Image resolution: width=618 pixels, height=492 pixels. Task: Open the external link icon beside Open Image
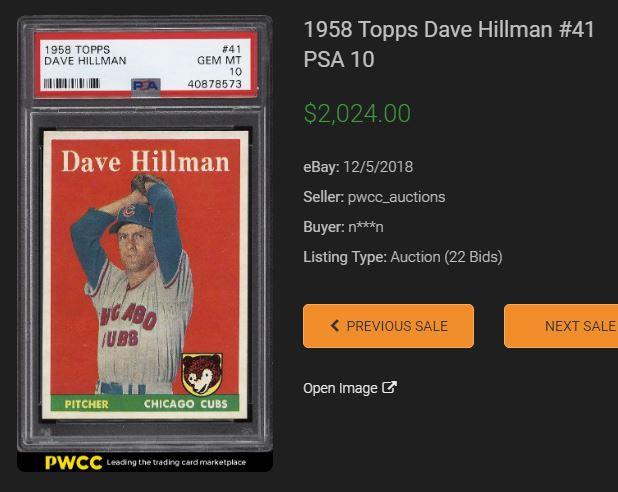389,388
